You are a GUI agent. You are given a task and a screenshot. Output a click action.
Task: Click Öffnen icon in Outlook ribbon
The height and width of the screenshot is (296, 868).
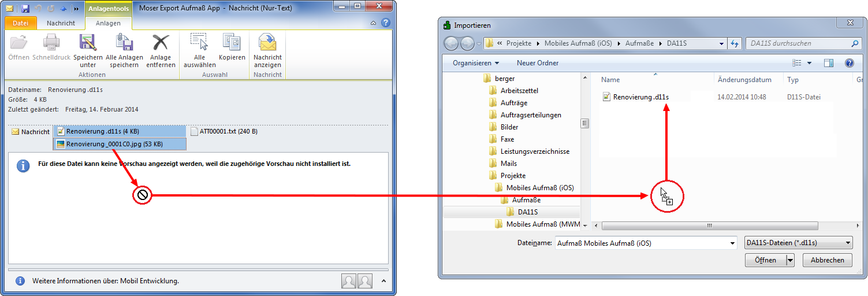18,42
